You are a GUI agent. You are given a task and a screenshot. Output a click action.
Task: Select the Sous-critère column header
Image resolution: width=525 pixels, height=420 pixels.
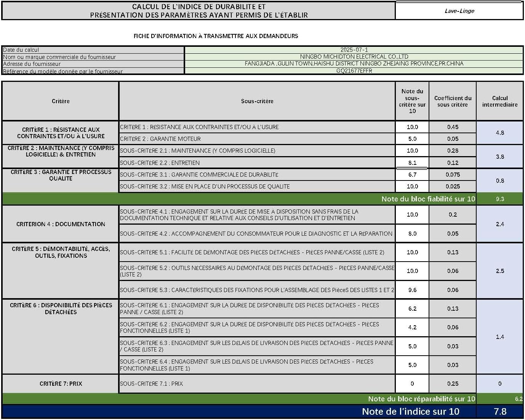point(257,101)
